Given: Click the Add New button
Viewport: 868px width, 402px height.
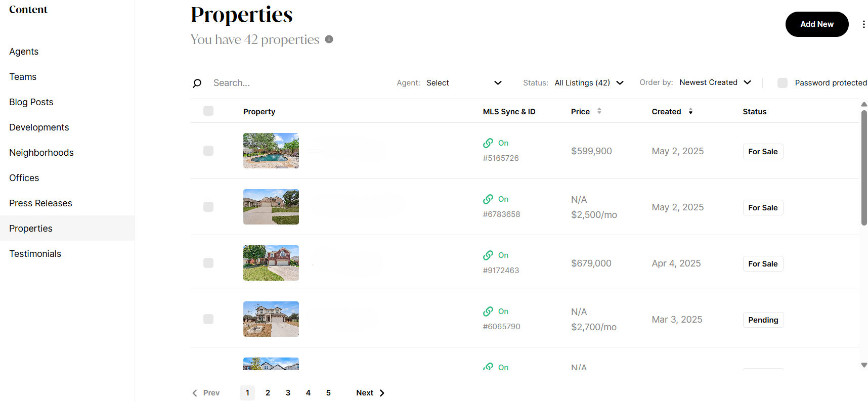Looking at the screenshot, I should click(x=816, y=24).
